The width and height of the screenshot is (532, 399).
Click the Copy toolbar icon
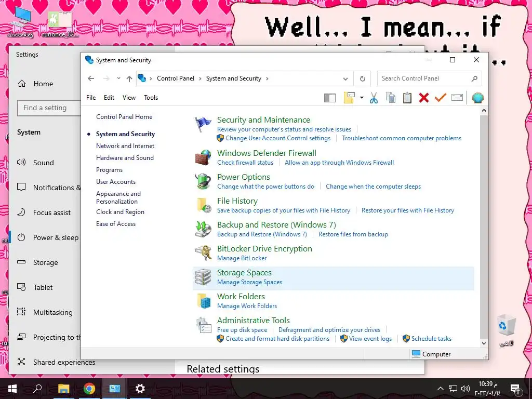pyautogui.click(x=391, y=98)
